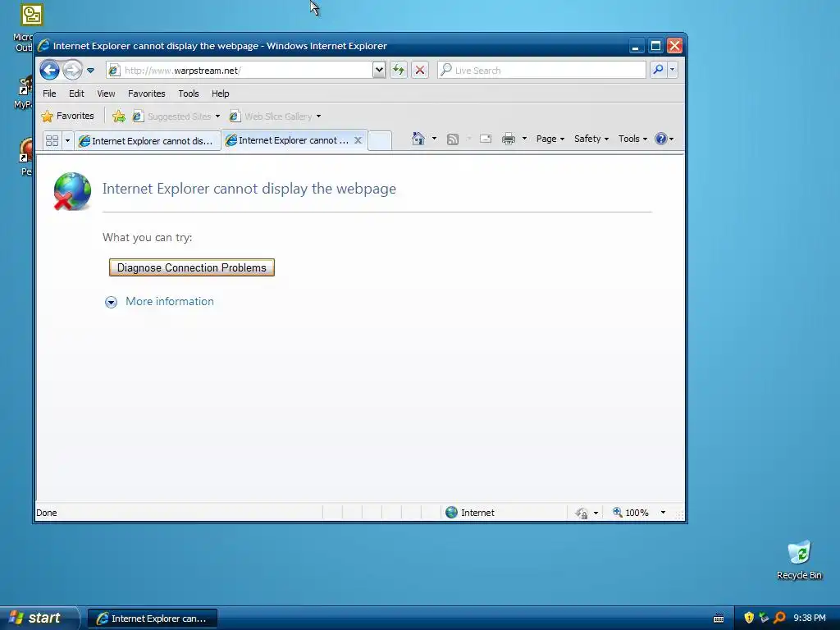Viewport: 840px width, 630px height.
Task: Open the Tools menu in menu bar
Action: (x=189, y=94)
